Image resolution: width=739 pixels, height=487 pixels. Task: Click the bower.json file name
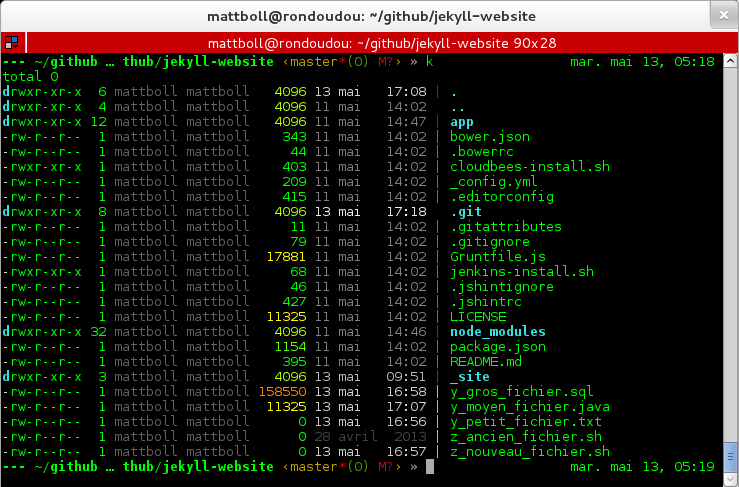click(490, 137)
